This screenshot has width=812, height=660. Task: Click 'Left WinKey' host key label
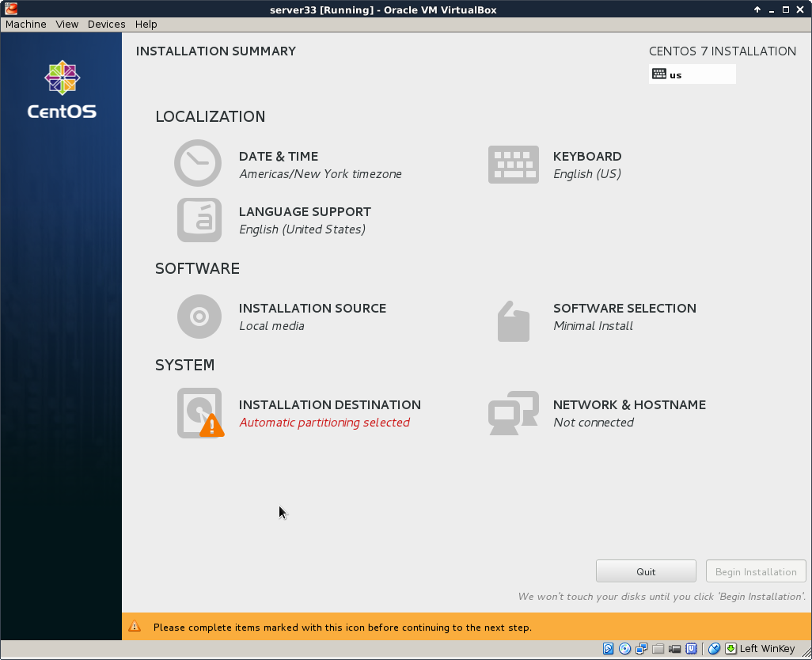pos(767,649)
